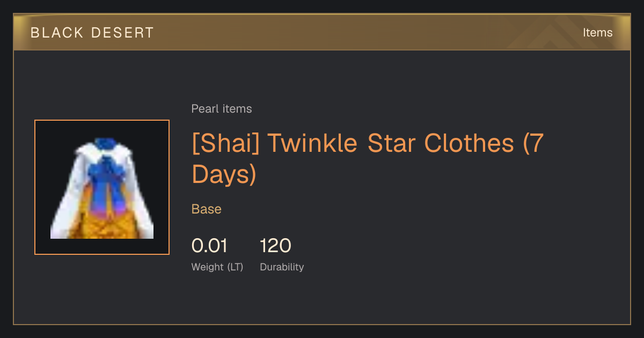The height and width of the screenshot is (338, 644).
Task: Open the BLACK DESERT home logo
Action: [x=92, y=33]
